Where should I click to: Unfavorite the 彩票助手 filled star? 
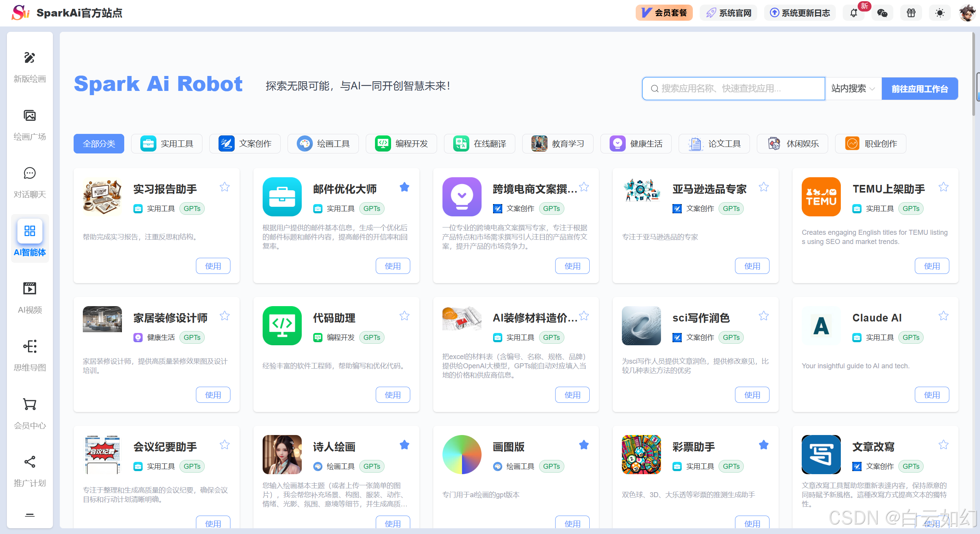[764, 445]
